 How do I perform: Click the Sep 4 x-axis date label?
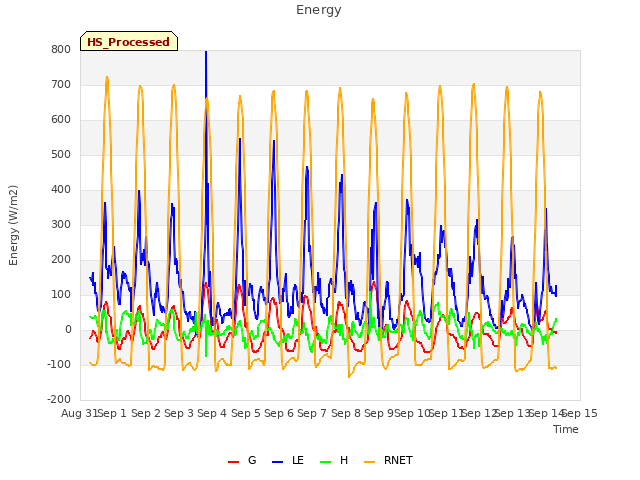(x=212, y=413)
